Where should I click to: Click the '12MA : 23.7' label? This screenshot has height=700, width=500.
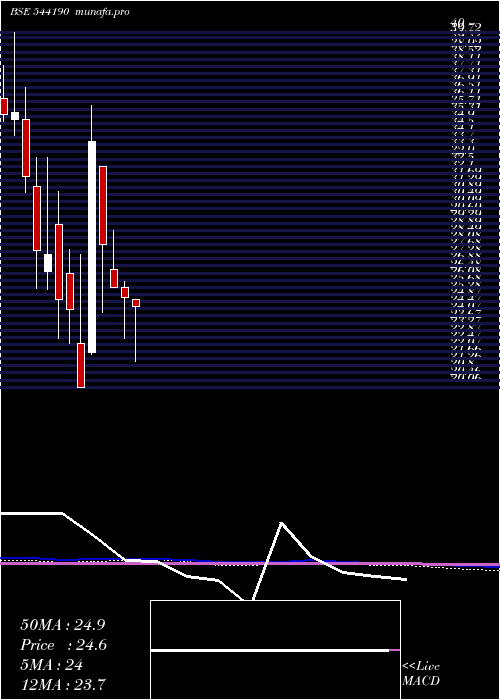63,685
